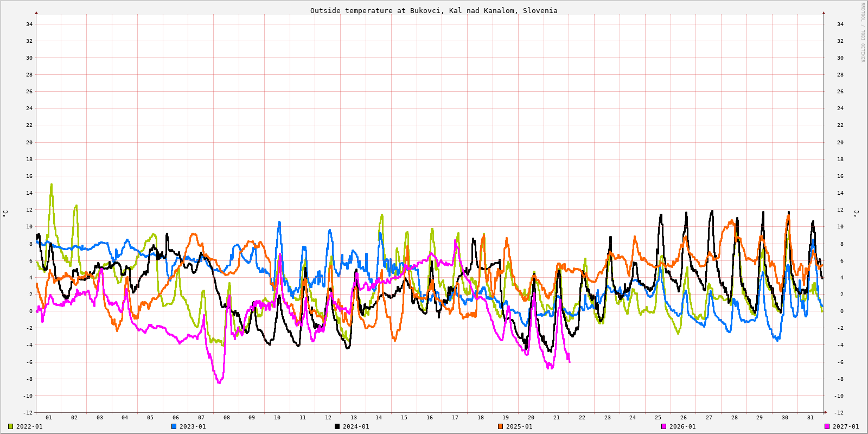The height and width of the screenshot is (434, 868).
Task: Select the 2024-01 legend label
Action: (356, 426)
